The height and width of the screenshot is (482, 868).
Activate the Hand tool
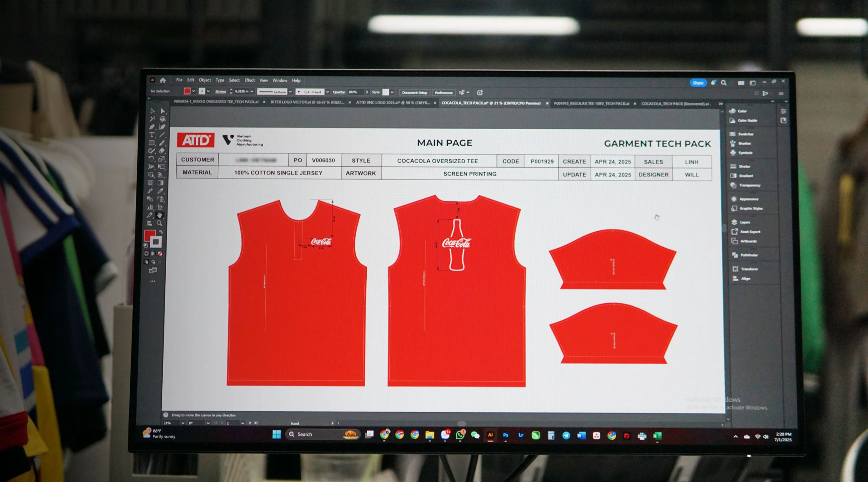tap(160, 215)
